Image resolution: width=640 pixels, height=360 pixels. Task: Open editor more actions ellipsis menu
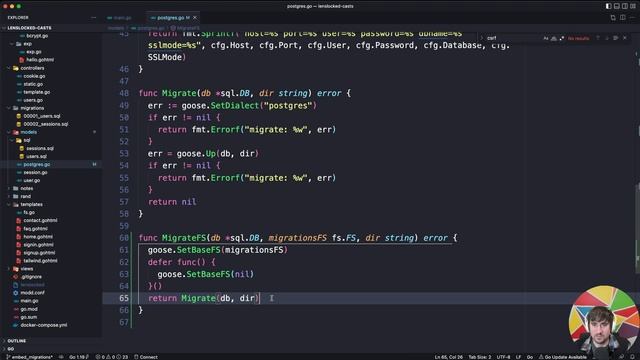coord(632,18)
